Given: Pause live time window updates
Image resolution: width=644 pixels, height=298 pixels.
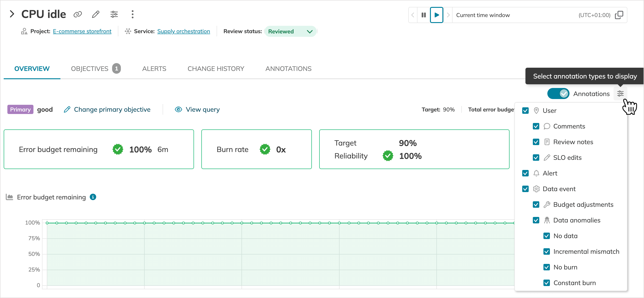Looking at the screenshot, I should click(423, 15).
